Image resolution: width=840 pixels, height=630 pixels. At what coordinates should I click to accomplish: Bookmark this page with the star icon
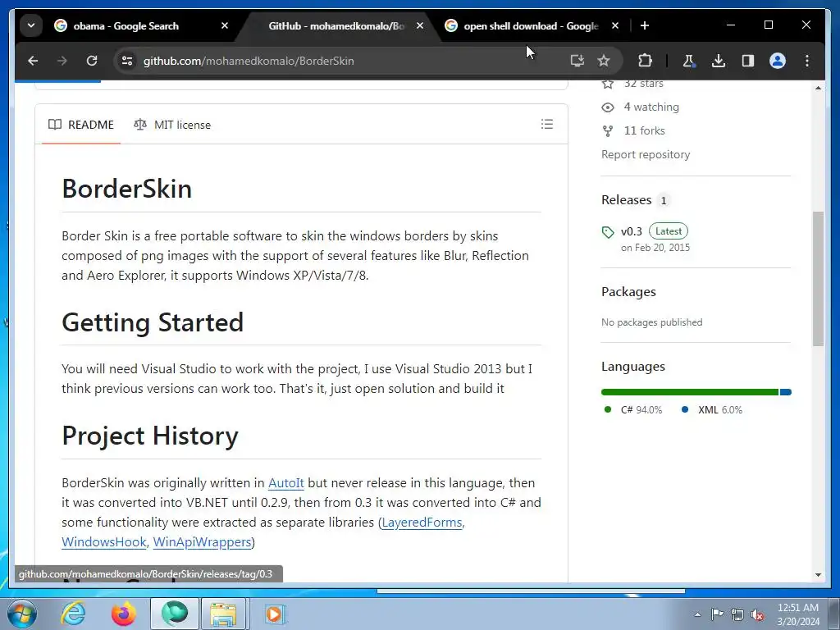[x=604, y=61]
